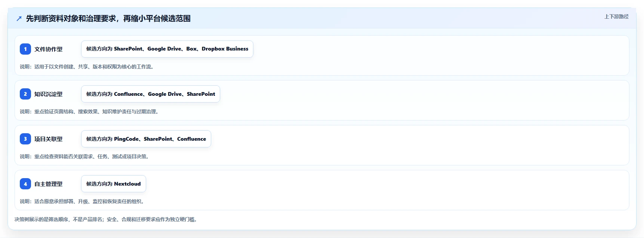The image size is (644, 238).
Task: Open the candidate box starting with PingCode
Action: pos(146,139)
